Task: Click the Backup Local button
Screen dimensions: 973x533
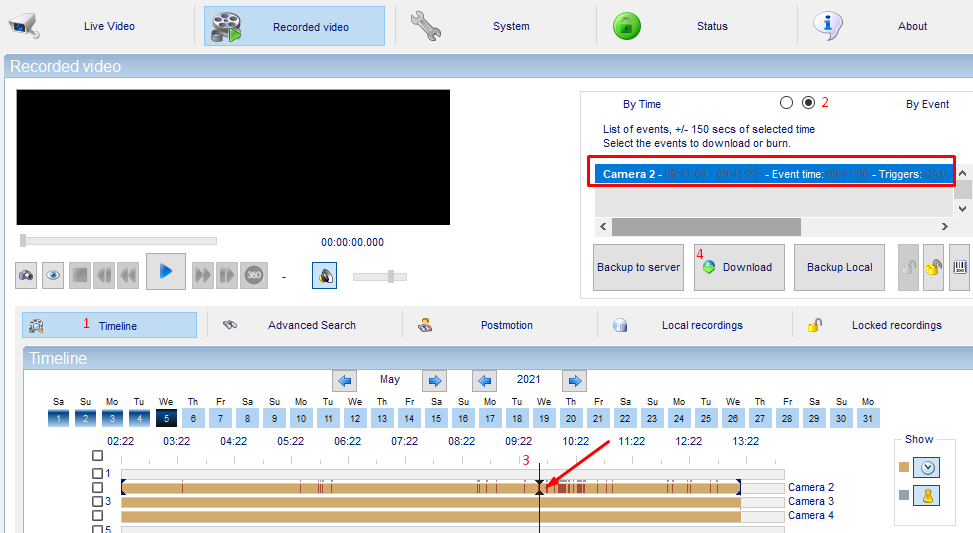Action: coord(840,267)
